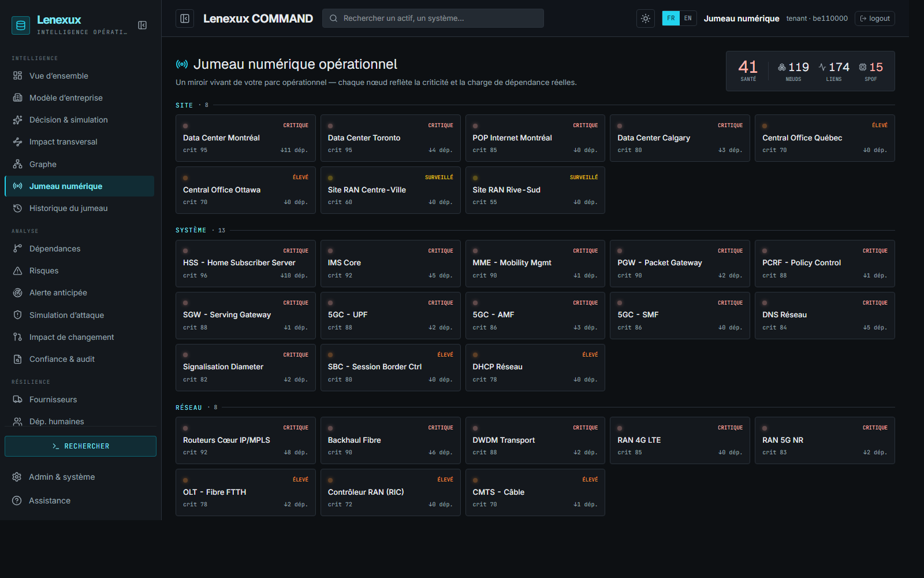This screenshot has width=924, height=578.
Task: Open Modèle d'entreprise page
Action: (80, 98)
